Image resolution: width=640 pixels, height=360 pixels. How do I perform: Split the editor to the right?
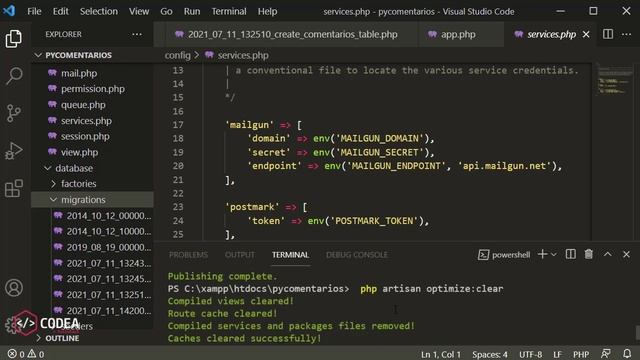click(x=608, y=34)
